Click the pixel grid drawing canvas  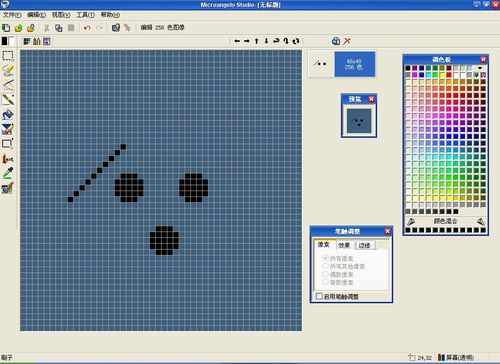[161, 191]
